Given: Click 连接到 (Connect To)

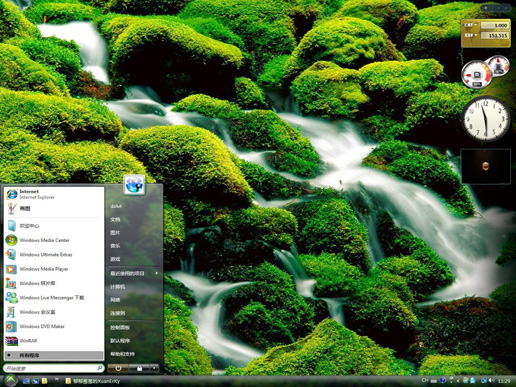Looking at the screenshot, I should click(118, 313).
